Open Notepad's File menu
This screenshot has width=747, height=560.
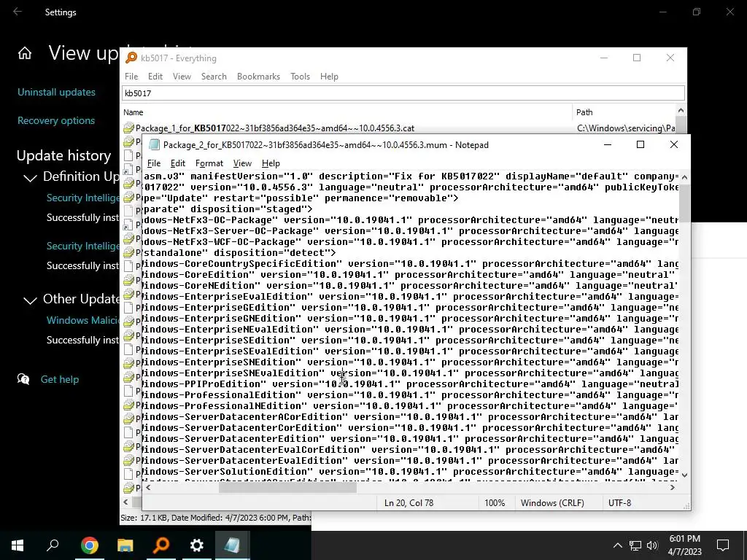[153, 163]
